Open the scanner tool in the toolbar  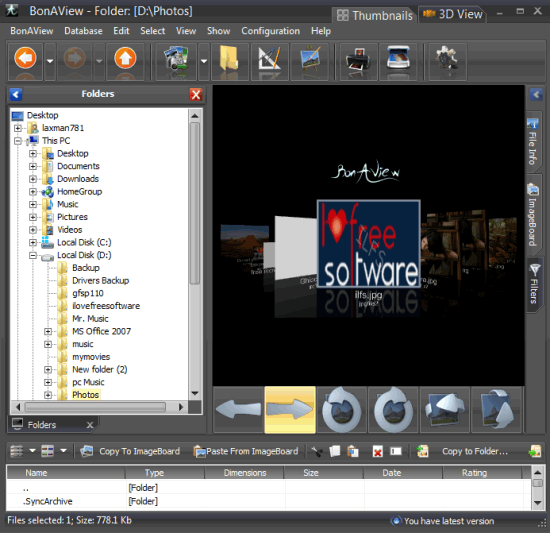point(398,61)
